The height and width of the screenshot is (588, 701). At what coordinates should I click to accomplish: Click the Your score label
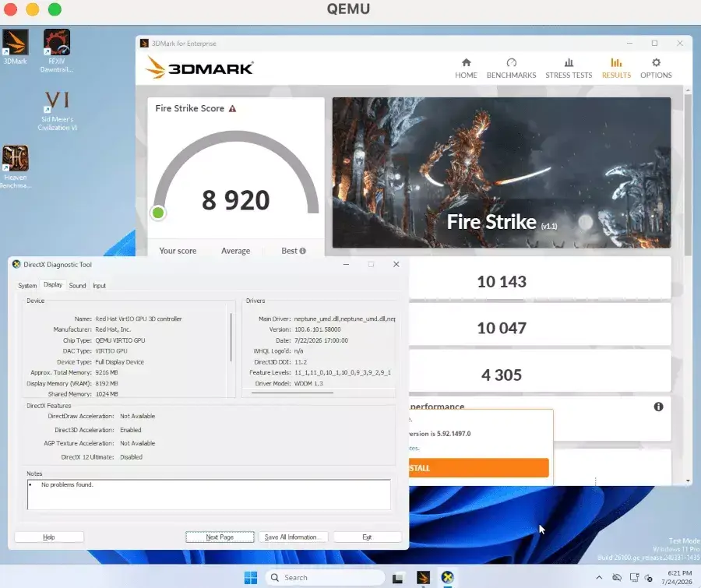pos(178,251)
